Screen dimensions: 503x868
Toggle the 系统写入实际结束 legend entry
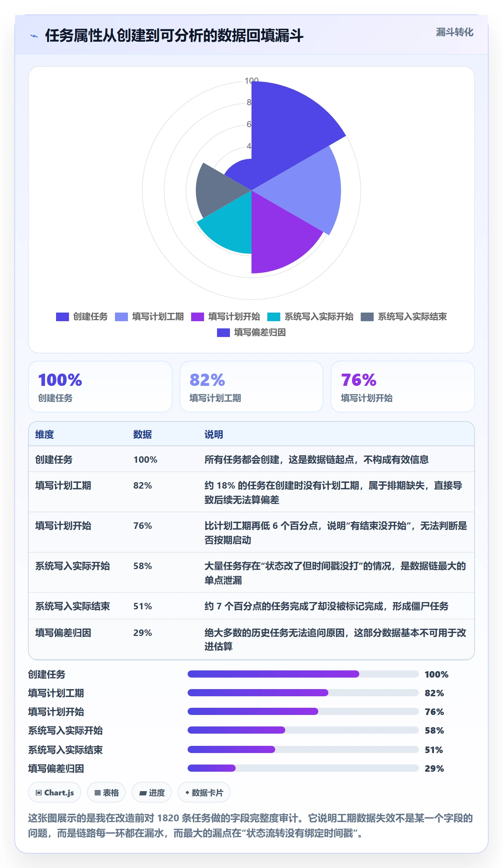click(x=404, y=317)
